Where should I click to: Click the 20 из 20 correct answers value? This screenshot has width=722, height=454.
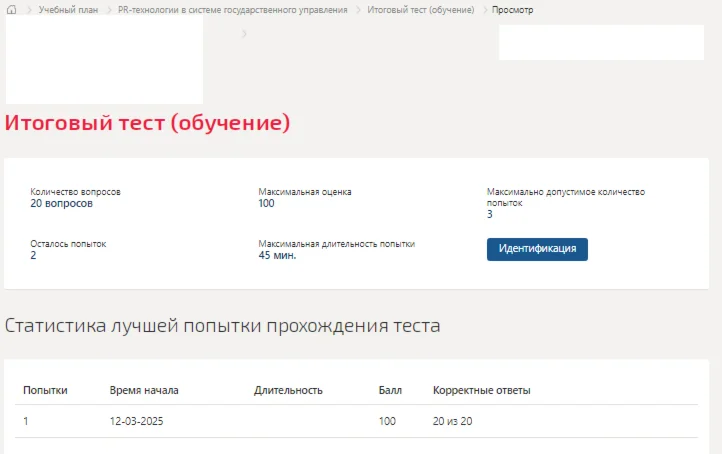pos(452,421)
